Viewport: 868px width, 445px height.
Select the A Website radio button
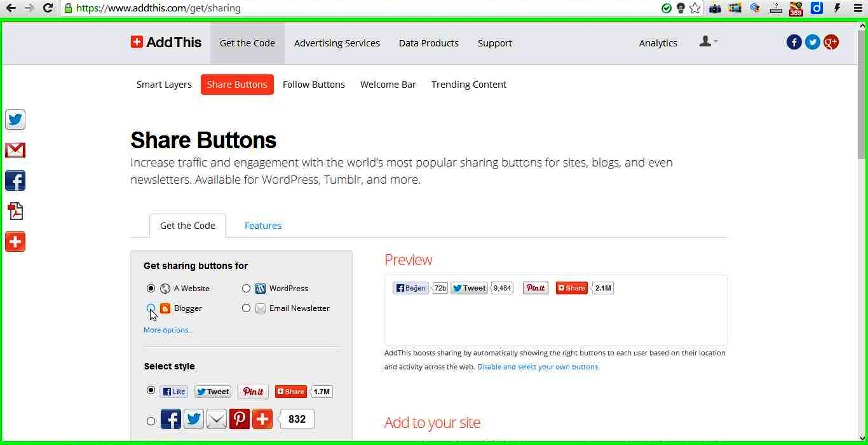pyautogui.click(x=151, y=288)
